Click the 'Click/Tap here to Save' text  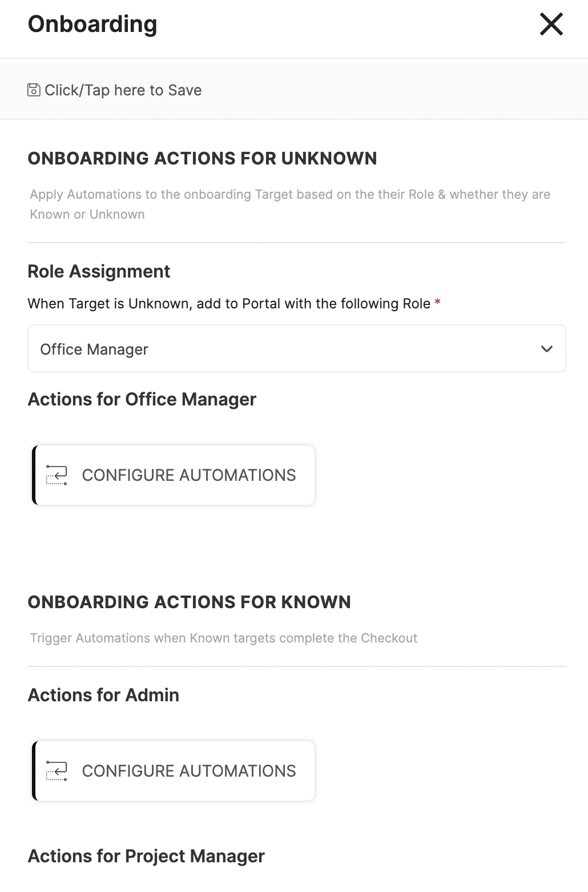(x=123, y=90)
